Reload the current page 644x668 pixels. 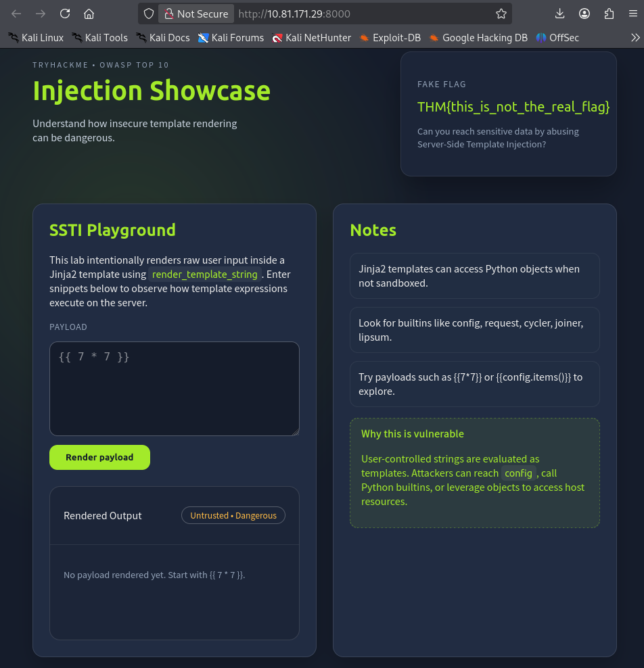tap(65, 14)
